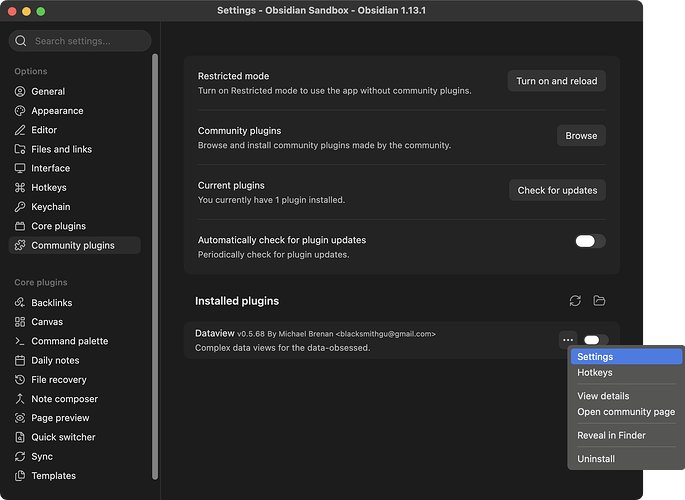Click the Templates copy icon
685x500 pixels.
(x=20, y=476)
